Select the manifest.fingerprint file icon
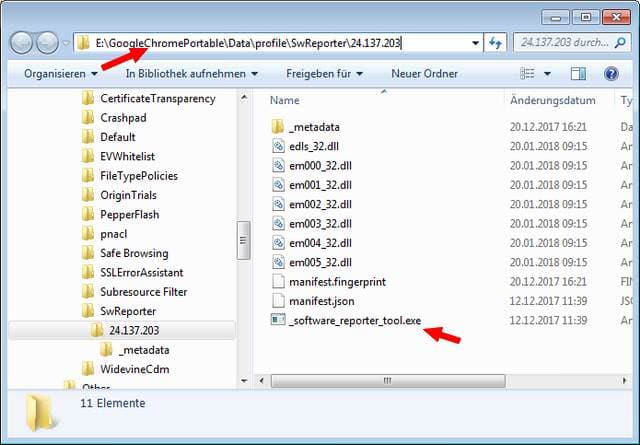The image size is (640, 445). click(x=278, y=282)
